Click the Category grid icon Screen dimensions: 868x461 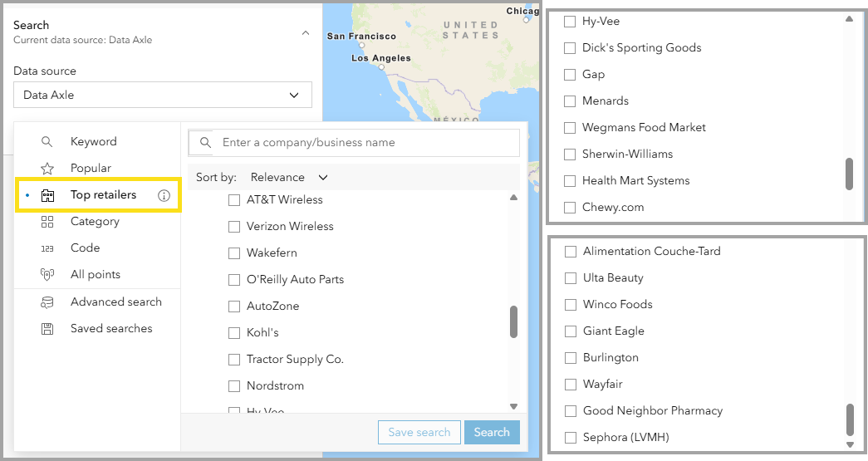(x=47, y=222)
